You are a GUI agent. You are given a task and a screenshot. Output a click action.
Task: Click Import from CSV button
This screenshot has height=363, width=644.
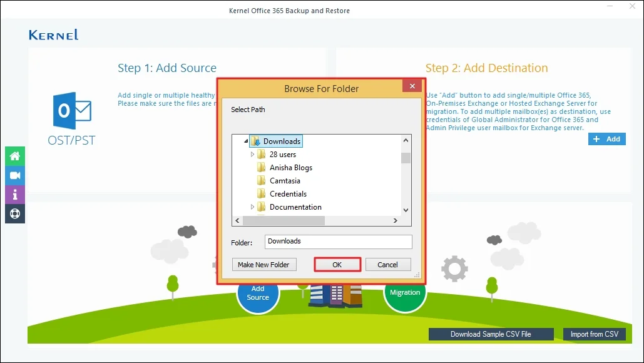coord(595,334)
